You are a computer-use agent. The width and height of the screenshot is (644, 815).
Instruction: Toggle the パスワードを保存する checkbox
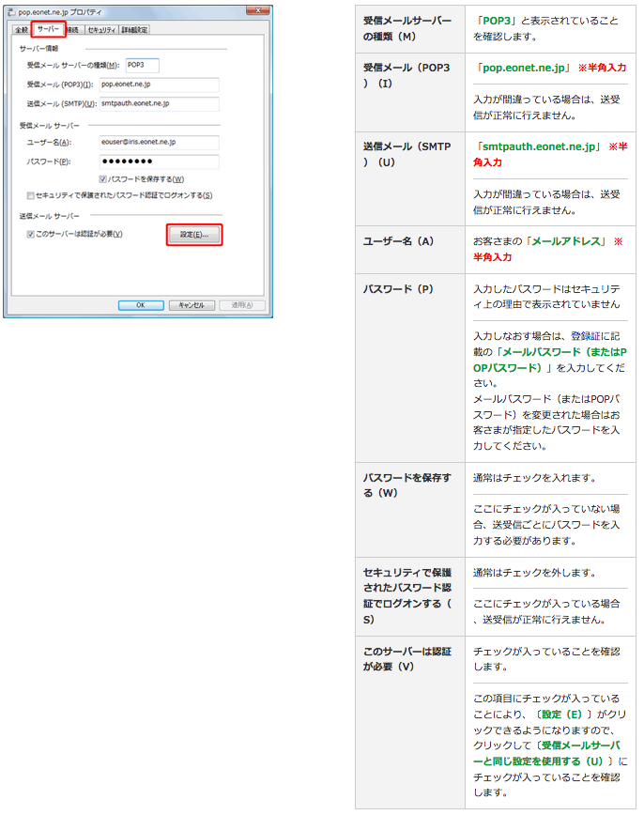(x=103, y=179)
